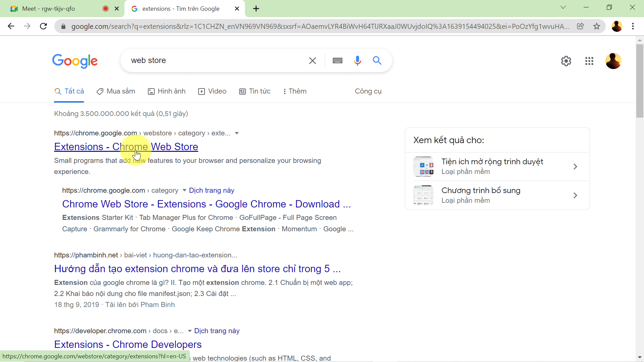Click the padlock site info icon
Image resolution: width=644 pixels, height=362 pixels.
[x=63, y=26]
